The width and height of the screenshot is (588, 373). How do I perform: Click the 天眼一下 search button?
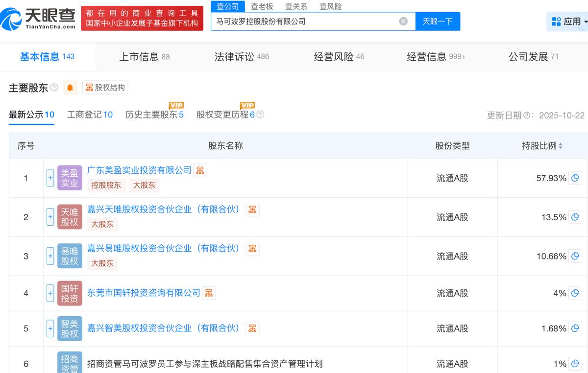pyautogui.click(x=438, y=21)
